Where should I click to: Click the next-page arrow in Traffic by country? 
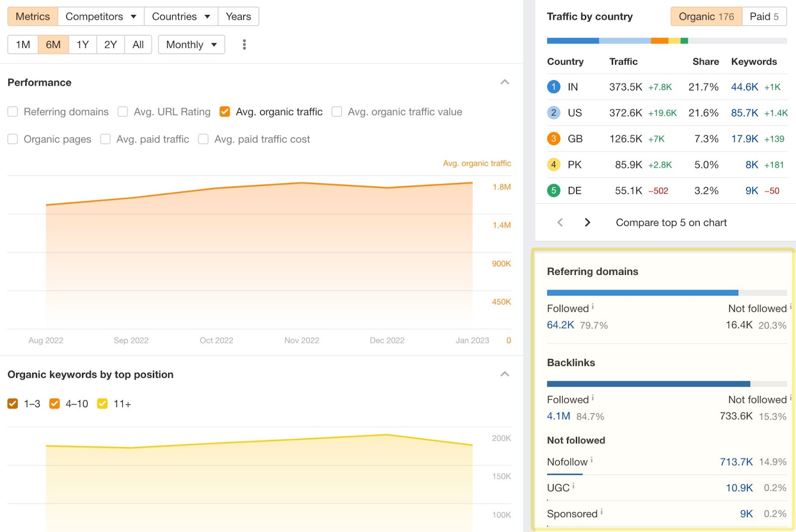pyautogui.click(x=588, y=222)
